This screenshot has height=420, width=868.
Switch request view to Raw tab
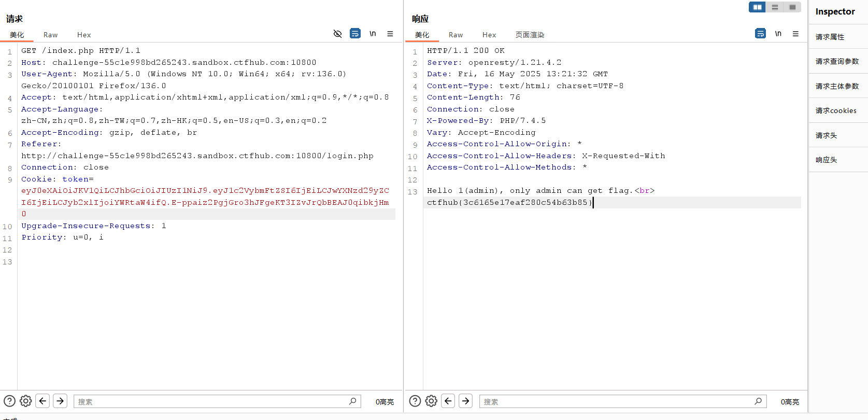(x=50, y=35)
